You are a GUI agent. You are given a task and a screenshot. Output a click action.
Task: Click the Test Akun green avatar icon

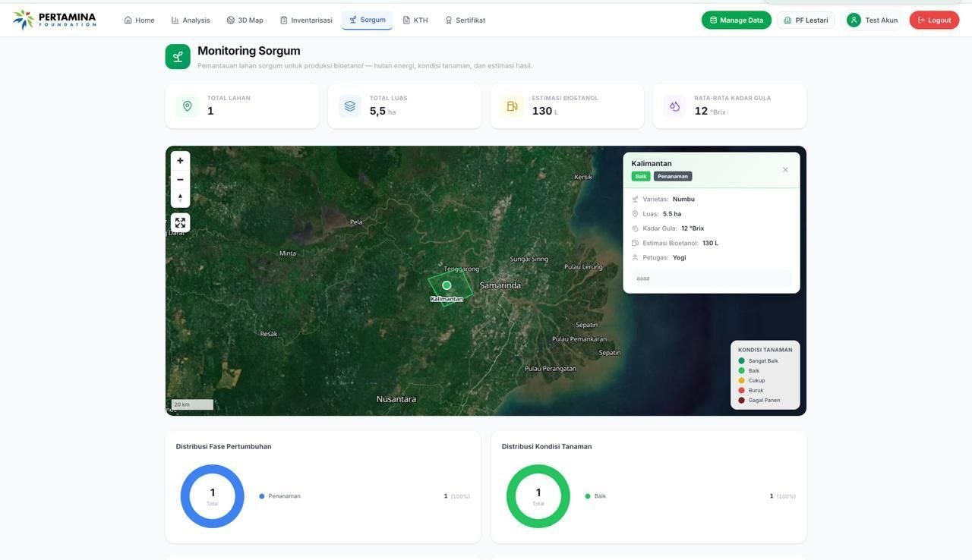click(854, 20)
